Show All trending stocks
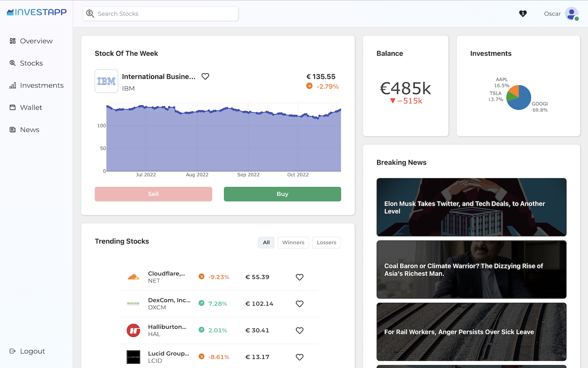This screenshot has width=588, height=368. (266, 242)
